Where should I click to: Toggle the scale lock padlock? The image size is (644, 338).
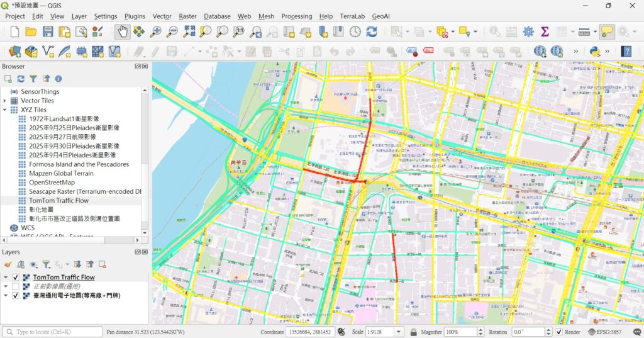414,332
